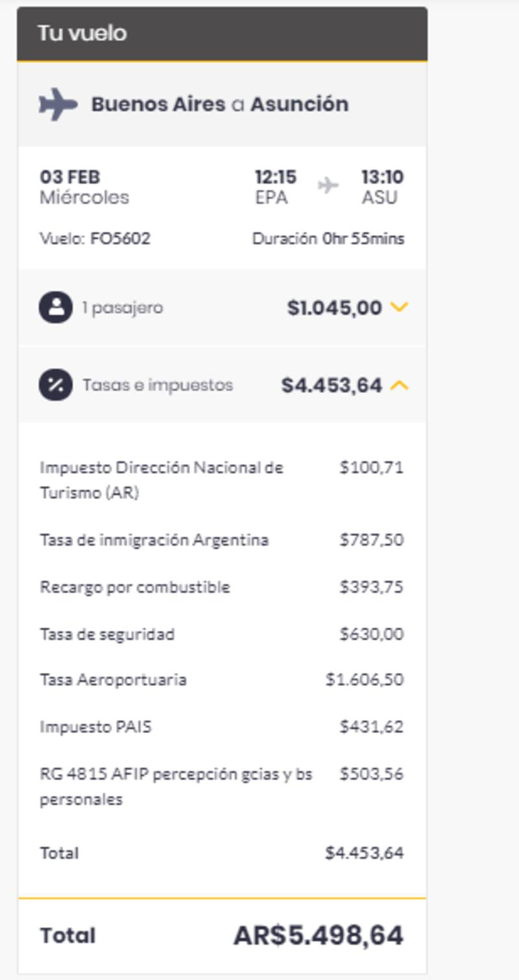Viewport: 519px width, 980px height.
Task: Click the small gray plane between flight times
Action: click(328, 187)
